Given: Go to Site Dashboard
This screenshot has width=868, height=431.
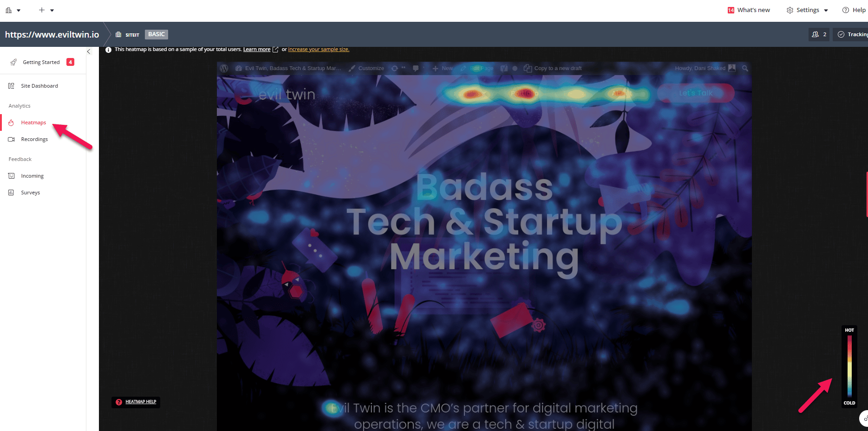Looking at the screenshot, I should coord(39,86).
